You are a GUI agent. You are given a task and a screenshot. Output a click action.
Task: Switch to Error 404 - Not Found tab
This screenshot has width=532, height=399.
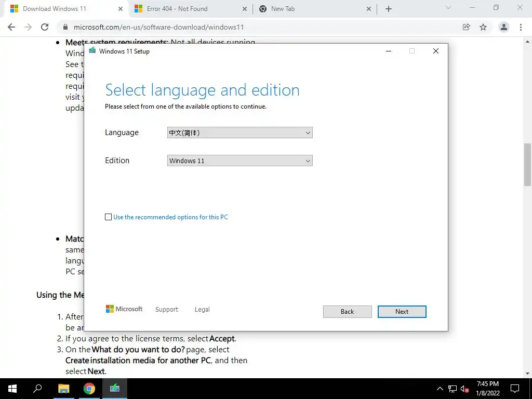190,9
